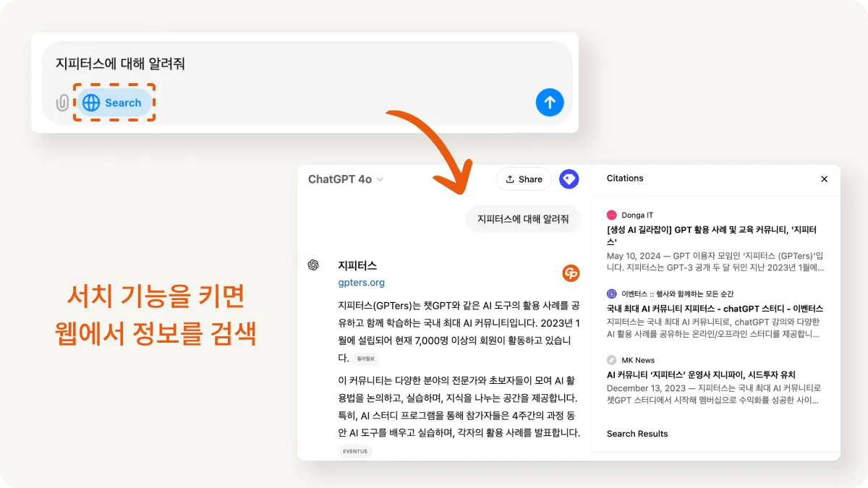868x488 pixels.
Task: Open the gpters.org link
Action: pos(361,283)
